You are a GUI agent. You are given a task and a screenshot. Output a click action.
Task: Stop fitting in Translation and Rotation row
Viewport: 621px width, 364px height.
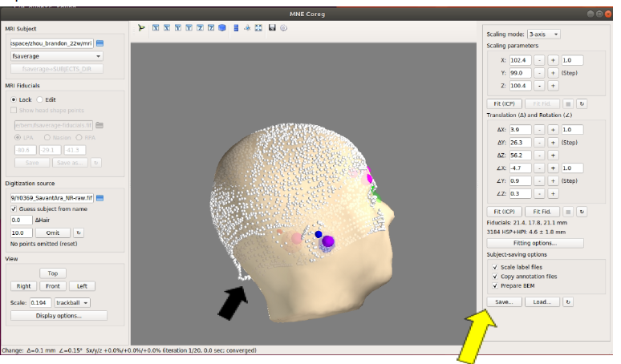[x=568, y=212]
